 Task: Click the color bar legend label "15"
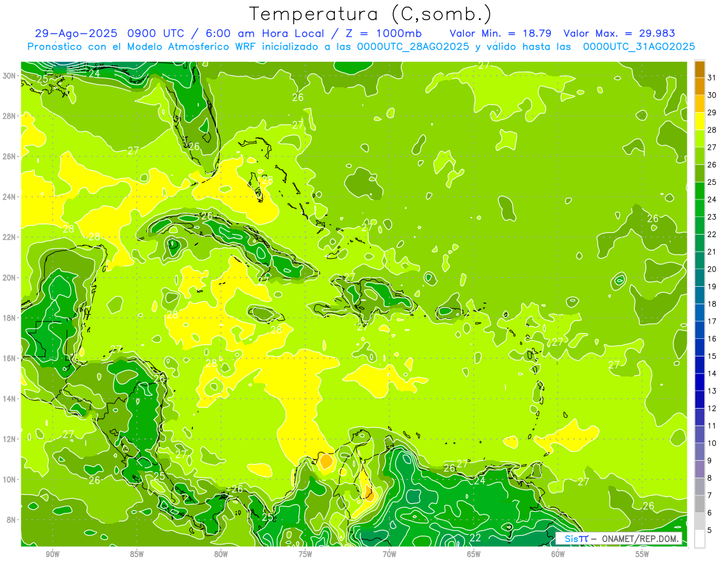[x=712, y=356]
